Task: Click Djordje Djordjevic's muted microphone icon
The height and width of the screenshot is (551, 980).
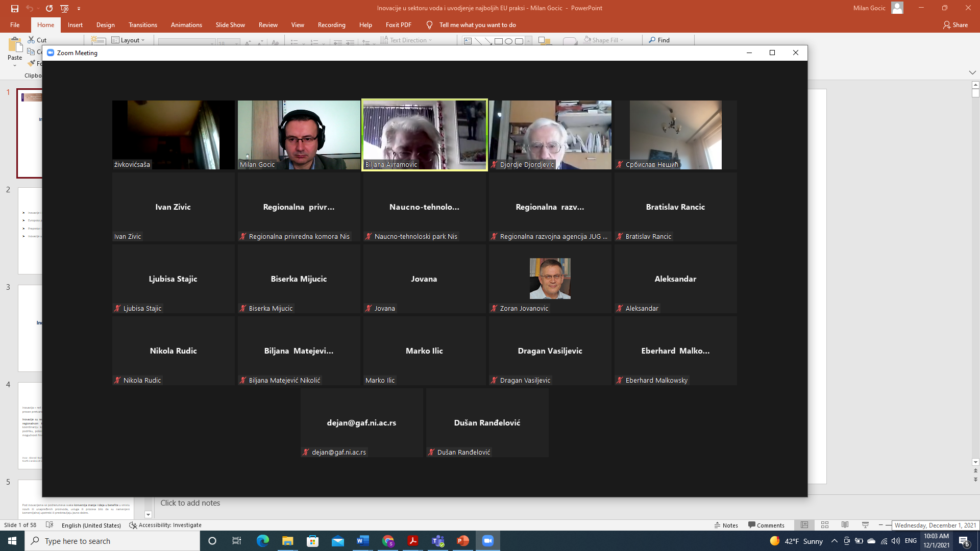Action: 494,165
